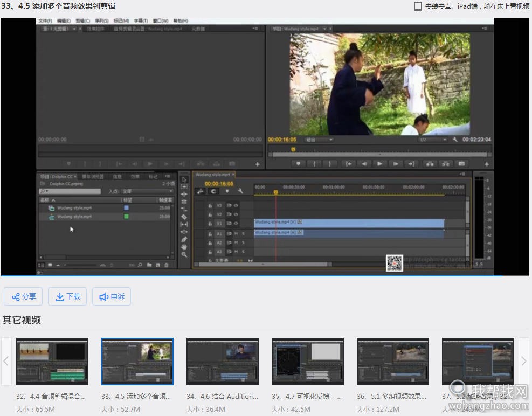Viewport: 532px width, 416px height.
Task: Click Go to In point button
Action: point(348,164)
